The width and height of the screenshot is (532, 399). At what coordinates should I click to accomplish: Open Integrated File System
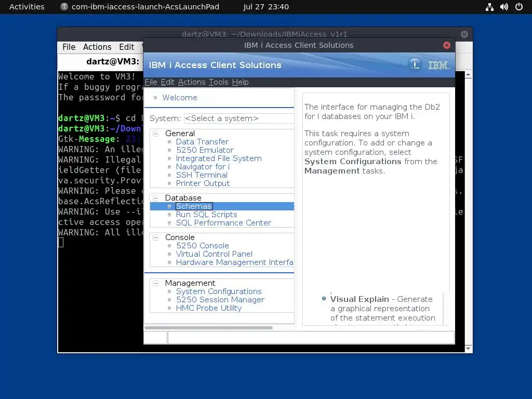pyautogui.click(x=219, y=158)
